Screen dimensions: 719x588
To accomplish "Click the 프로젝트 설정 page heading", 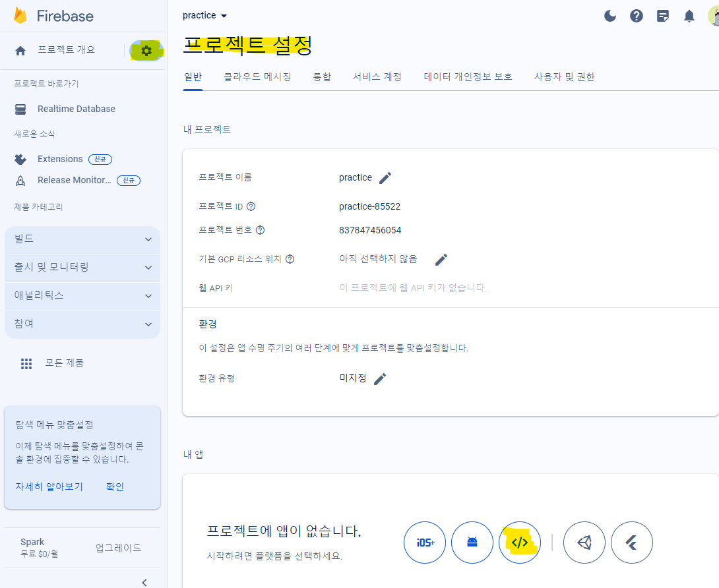I will [247, 45].
